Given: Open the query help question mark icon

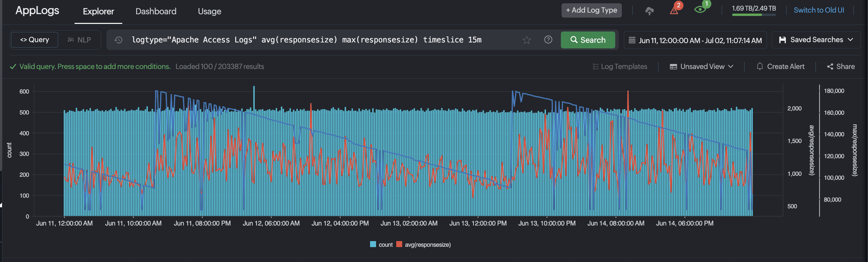Looking at the screenshot, I should [548, 40].
